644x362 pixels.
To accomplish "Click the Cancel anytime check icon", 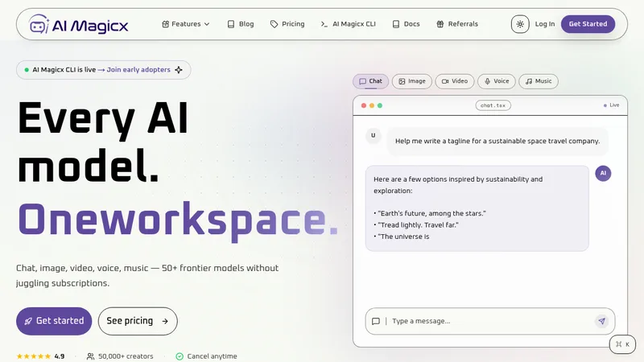I will point(180,356).
